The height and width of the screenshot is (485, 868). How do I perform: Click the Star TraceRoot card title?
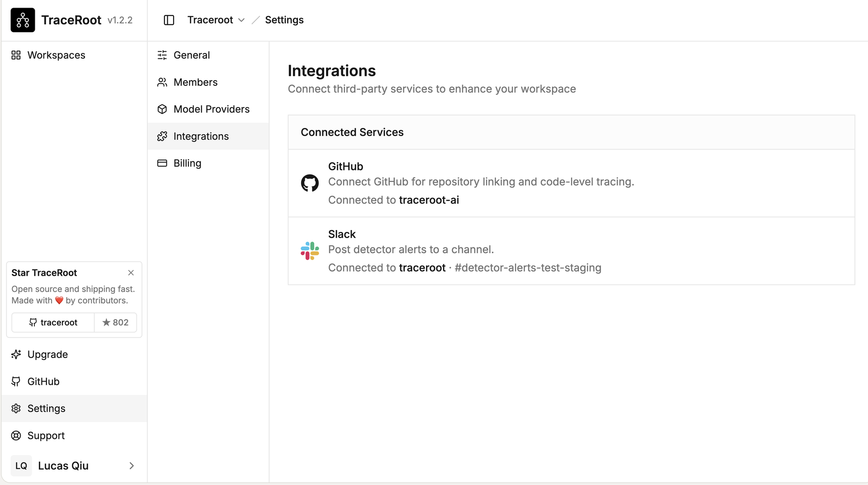(44, 273)
